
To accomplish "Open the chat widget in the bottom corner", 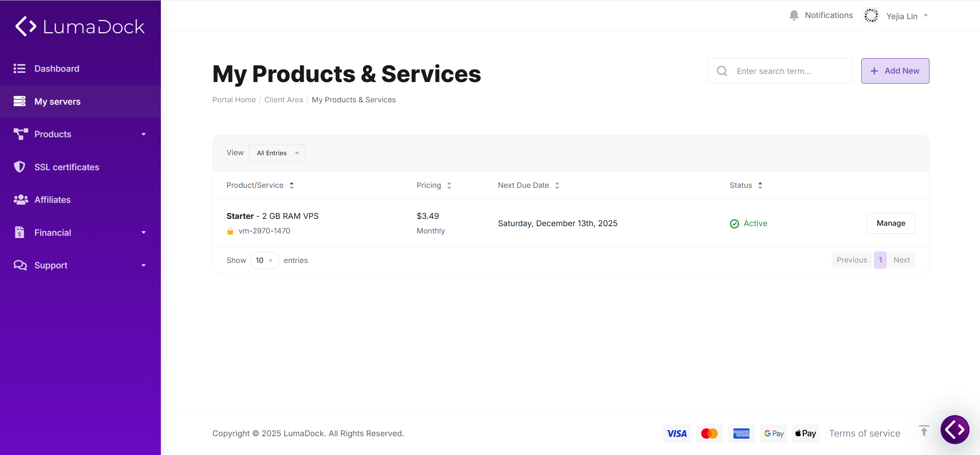I will click(955, 430).
